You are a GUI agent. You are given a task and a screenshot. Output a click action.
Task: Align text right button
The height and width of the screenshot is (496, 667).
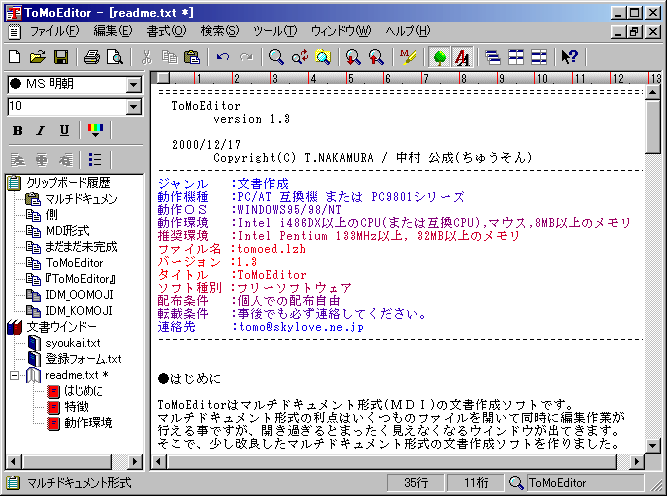pos(65,160)
